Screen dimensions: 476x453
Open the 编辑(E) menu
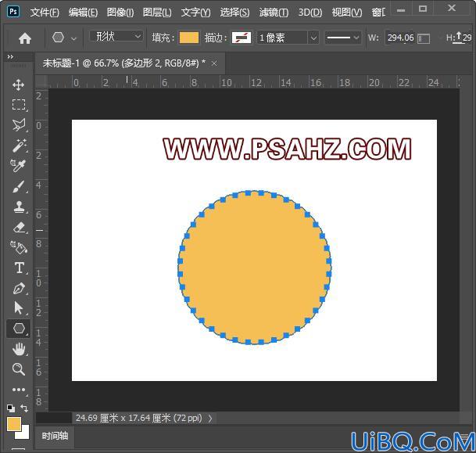[83, 13]
